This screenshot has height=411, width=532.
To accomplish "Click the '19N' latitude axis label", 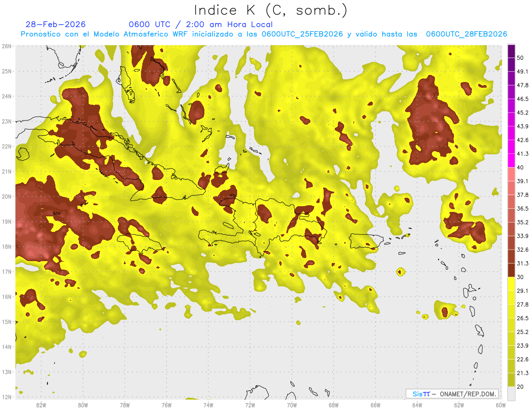I will (7, 222).
